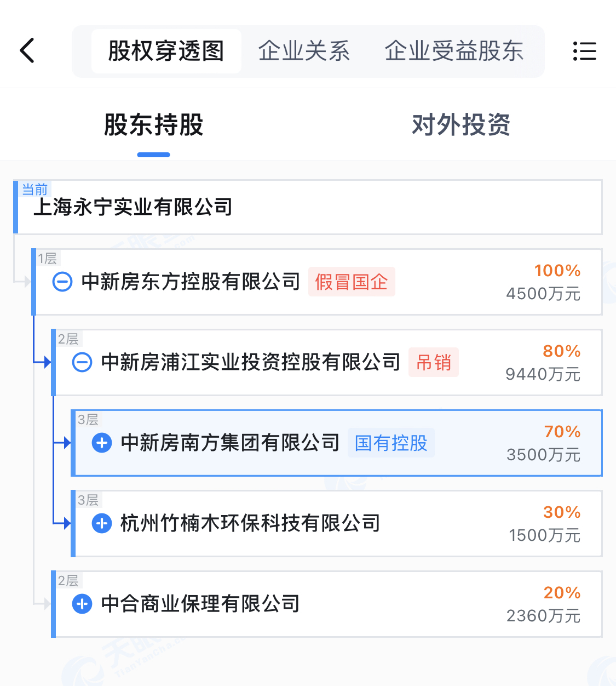Click the 国有控股 label tag
This screenshot has width=616, height=686.
pos(391,443)
